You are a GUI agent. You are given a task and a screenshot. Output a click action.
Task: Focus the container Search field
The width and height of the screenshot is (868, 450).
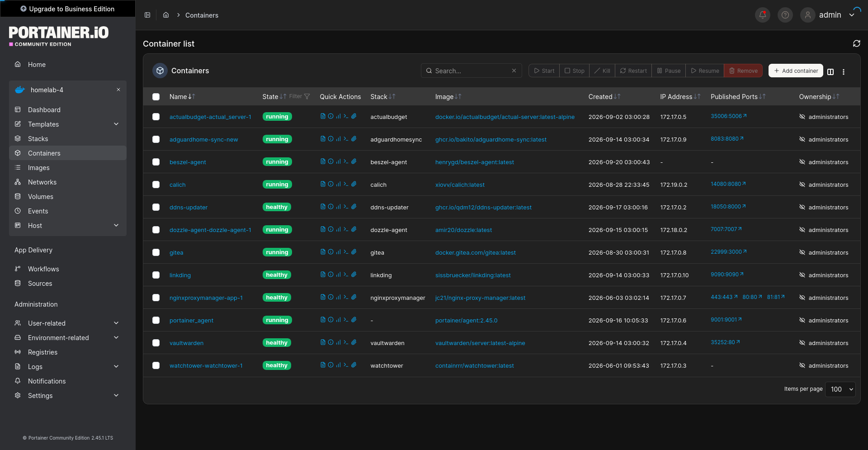(472, 71)
